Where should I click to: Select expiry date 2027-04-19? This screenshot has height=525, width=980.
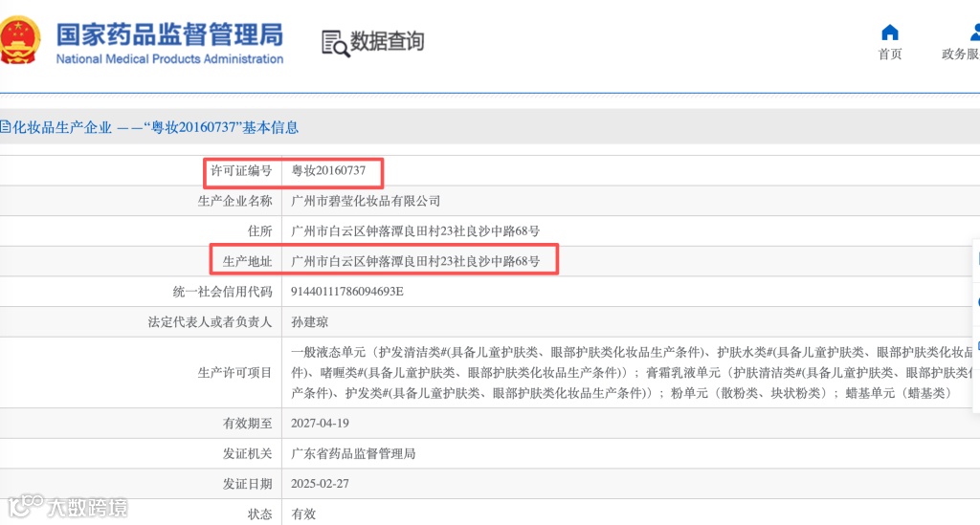point(320,424)
